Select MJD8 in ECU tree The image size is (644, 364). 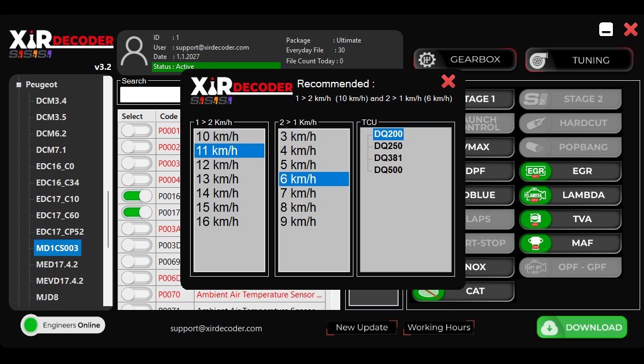47,297
